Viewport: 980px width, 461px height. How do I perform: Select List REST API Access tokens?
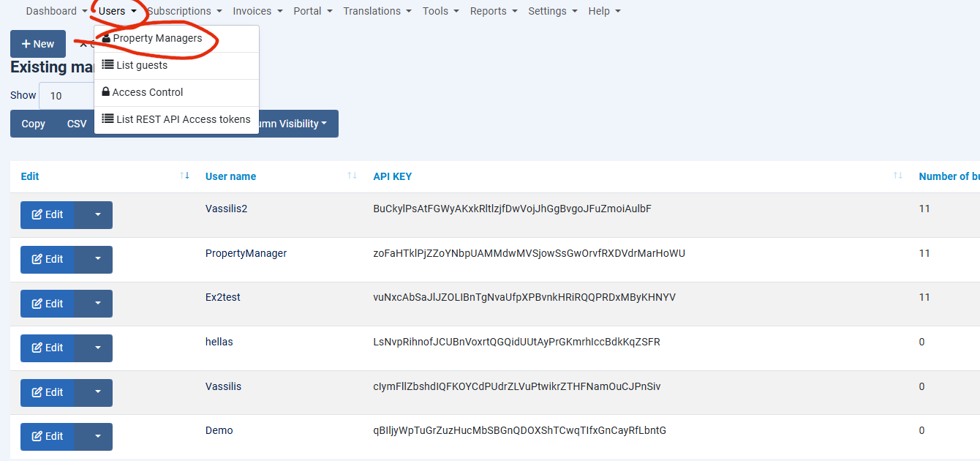[176, 120]
